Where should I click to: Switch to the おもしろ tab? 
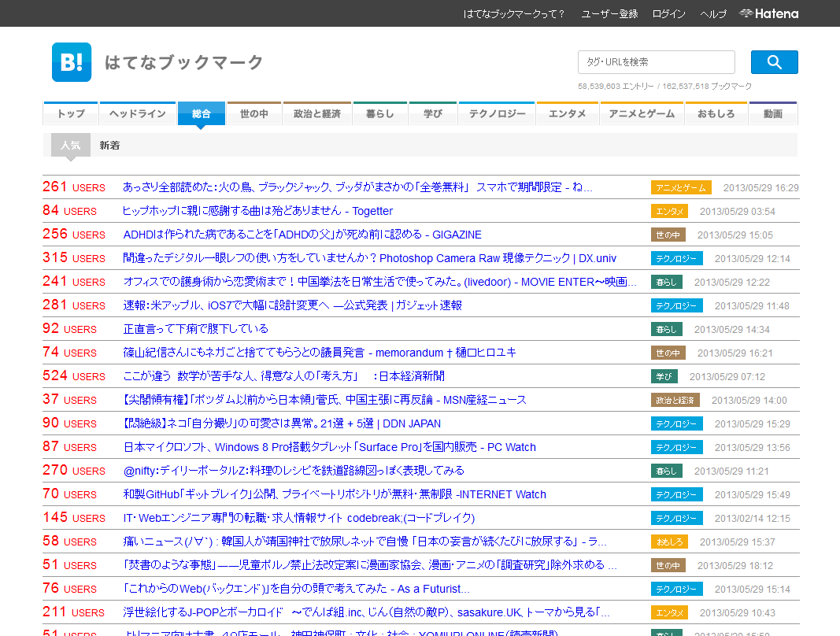(x=716, y=113)
